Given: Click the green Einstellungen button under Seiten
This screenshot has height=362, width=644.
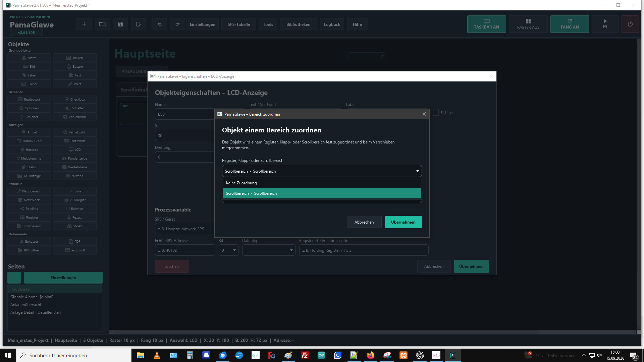Looking at the screenshot, I should (x=63, y=278).
